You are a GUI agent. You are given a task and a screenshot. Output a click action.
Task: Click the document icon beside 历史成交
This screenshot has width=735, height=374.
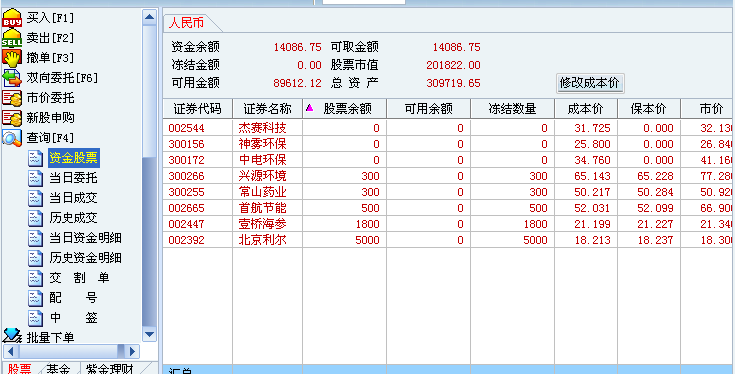click(x=36, y=218)
